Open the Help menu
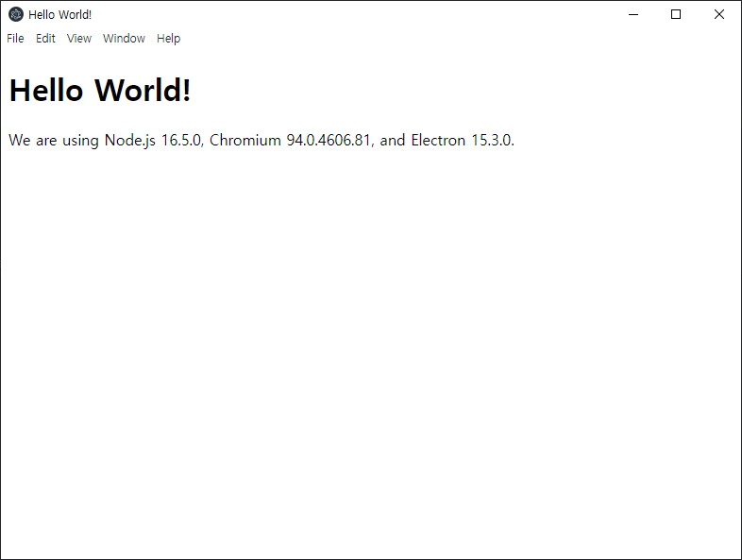This screenshot has width=742, height=560. pyautogui.click(x=168, y=39)
